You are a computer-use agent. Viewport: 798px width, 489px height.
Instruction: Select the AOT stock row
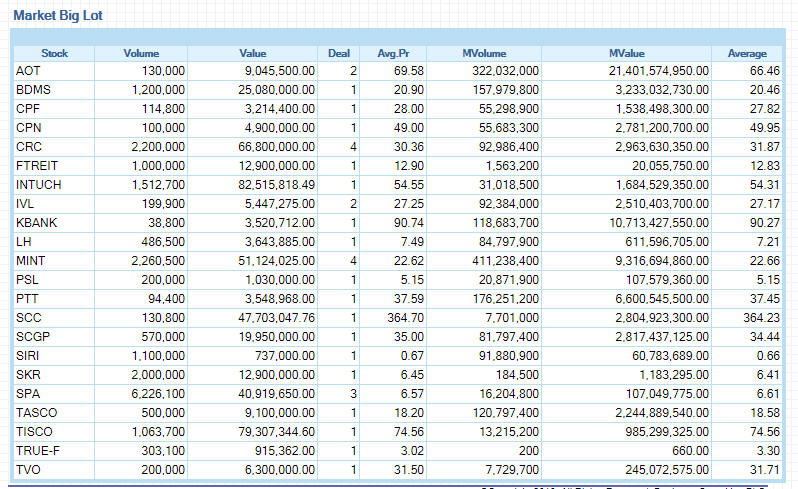coord(398,71)
